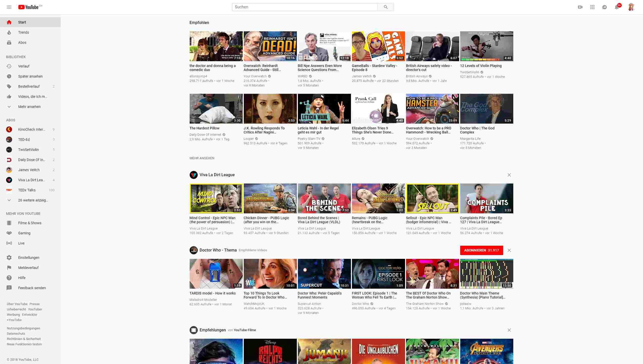Open Avengers Infinity War movie poster
The width and height of the screenshot is (643, 364).
click(486, 351)
